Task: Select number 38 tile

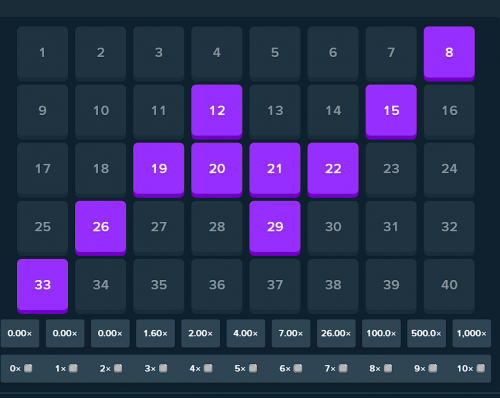Action: point(333,286)
